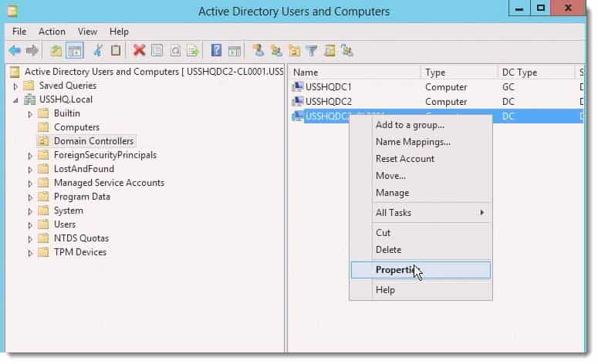
Task: Click the Find objects toolbar icon
Action: click(330, 51)
